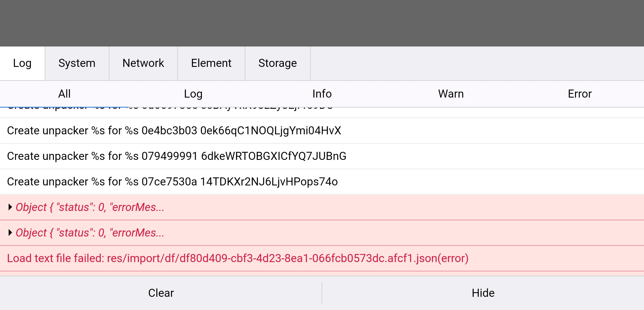
Task: Select the Element tab
Action: [x=211, y=63]
